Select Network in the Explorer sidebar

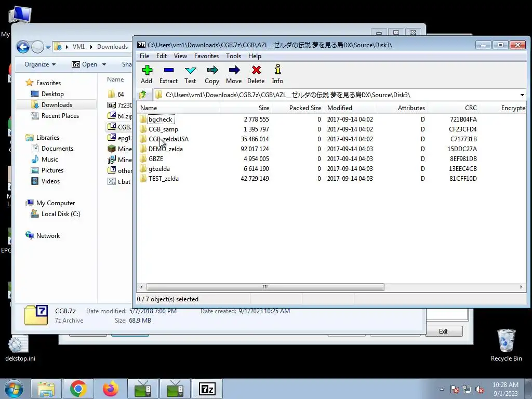coord(48,236)
